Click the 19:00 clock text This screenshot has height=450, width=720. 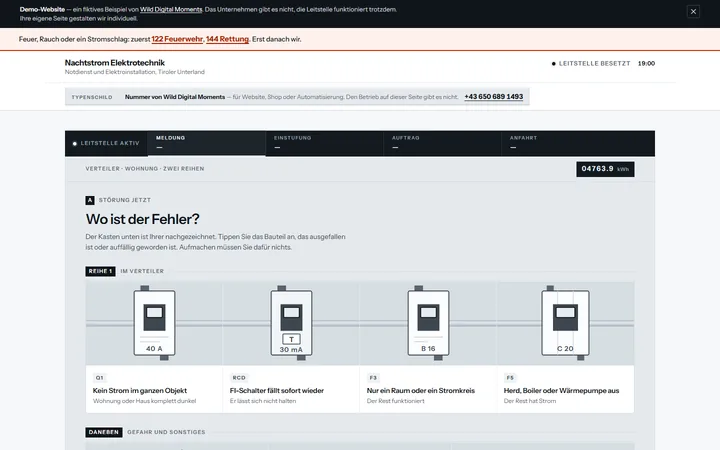point(646,63)
